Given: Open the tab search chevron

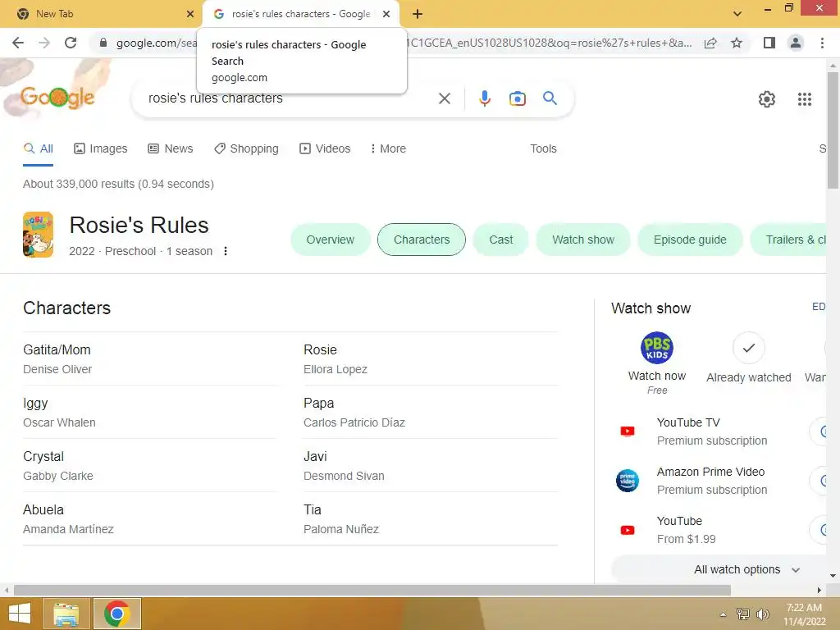Looking at the screenshot, I should click(737, 14).
